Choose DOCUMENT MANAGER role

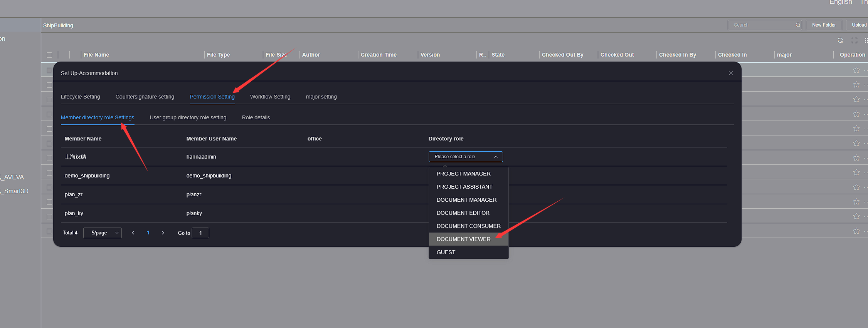click(x=469, y=200)
